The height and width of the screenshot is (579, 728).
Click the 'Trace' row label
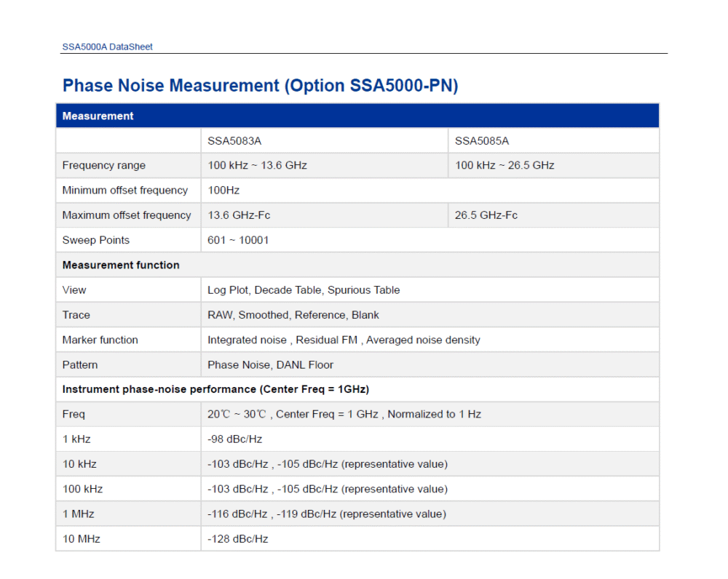(76, 316)
